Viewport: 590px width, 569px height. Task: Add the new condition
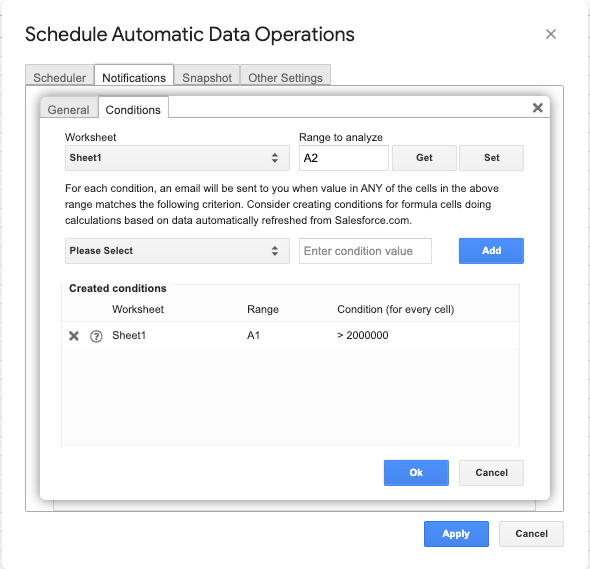click(x=491, y=251)
